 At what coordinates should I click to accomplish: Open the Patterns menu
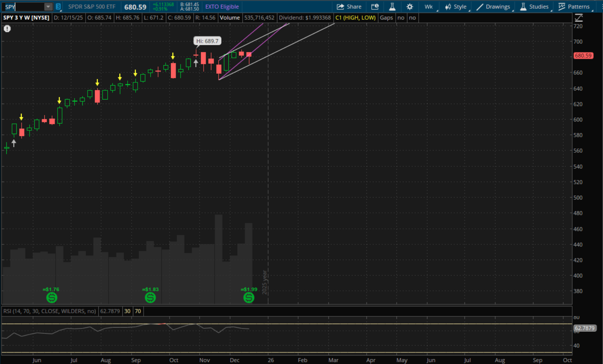(x=574, y=7)
